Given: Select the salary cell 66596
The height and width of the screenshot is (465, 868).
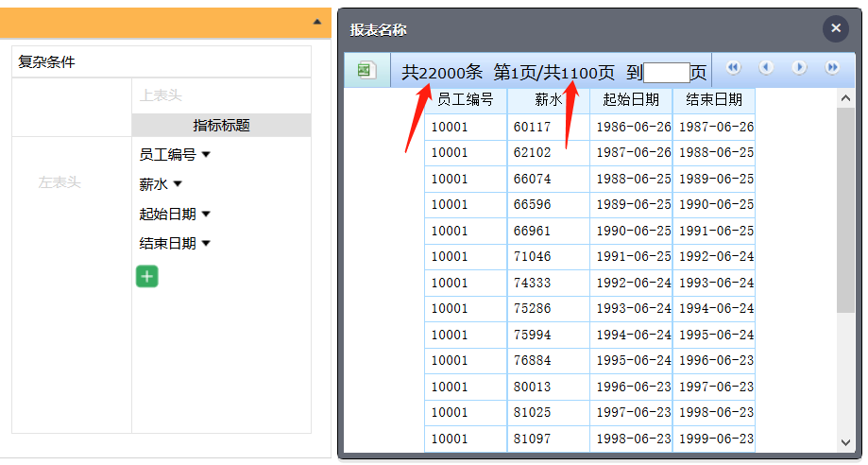Looking at the screenshot, I should click(x=549, y=204).
